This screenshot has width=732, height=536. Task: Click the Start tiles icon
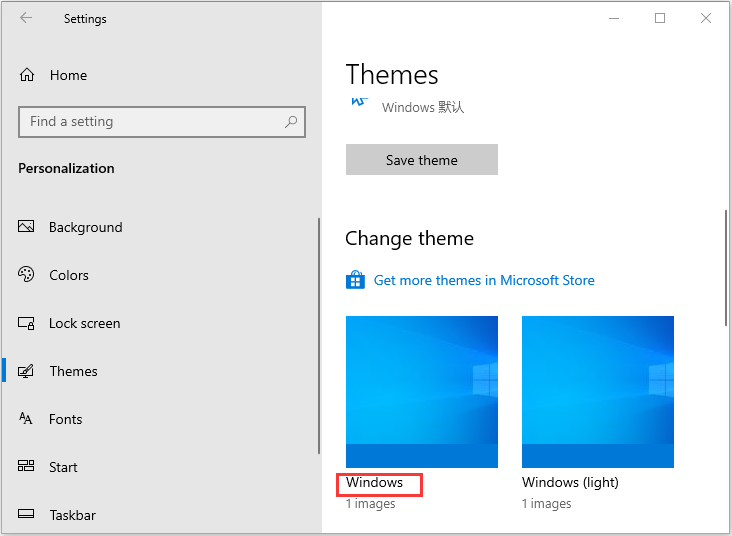click(26, 465)
